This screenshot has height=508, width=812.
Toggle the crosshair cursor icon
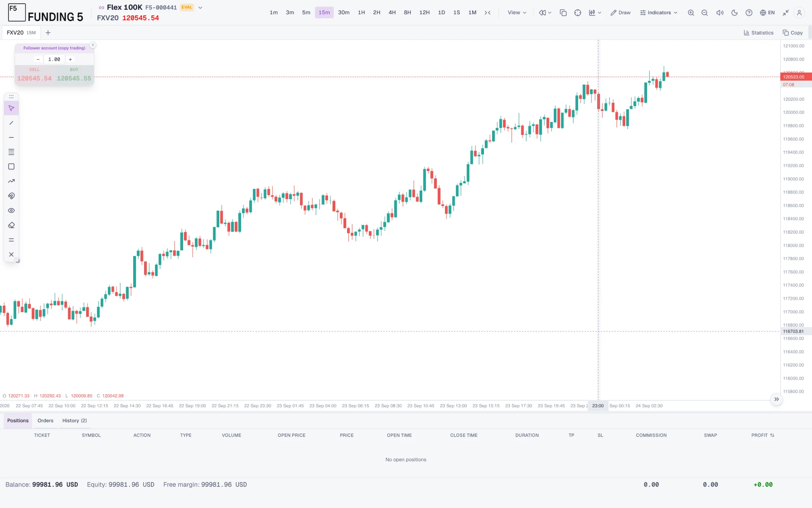578,13
